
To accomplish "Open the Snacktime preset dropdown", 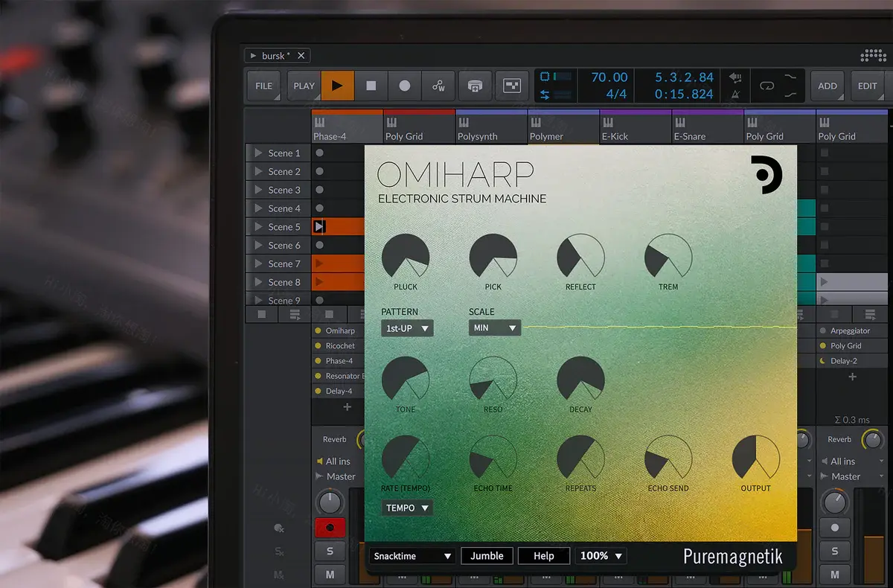I will (412, 555).
